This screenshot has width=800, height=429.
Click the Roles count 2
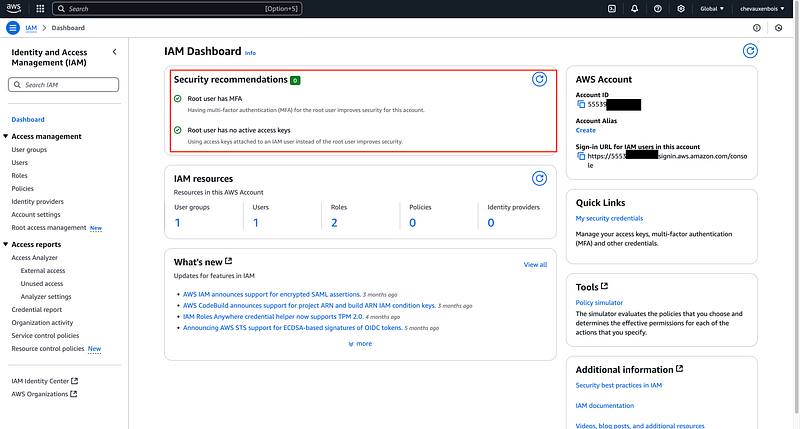(x=334, y=223)
